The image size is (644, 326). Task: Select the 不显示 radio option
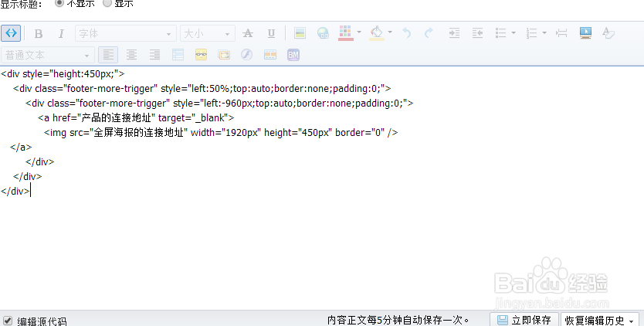(x=59, y=3)
